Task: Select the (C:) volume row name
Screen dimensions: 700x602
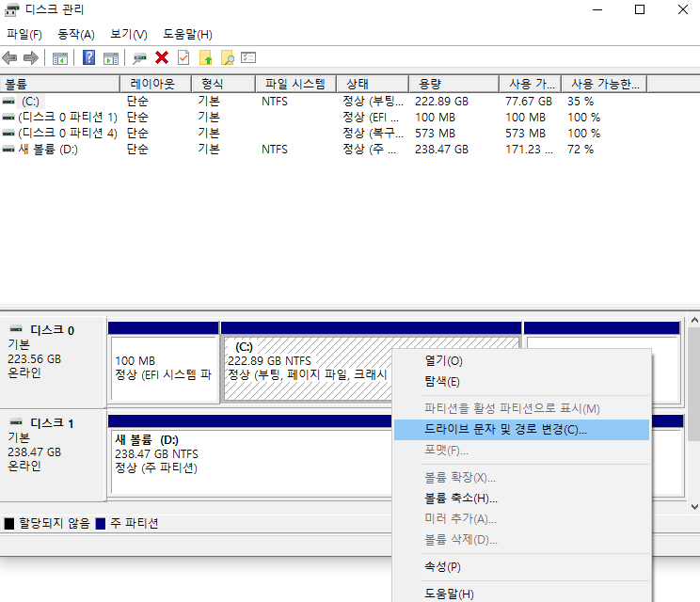Action: pos(30,102)
